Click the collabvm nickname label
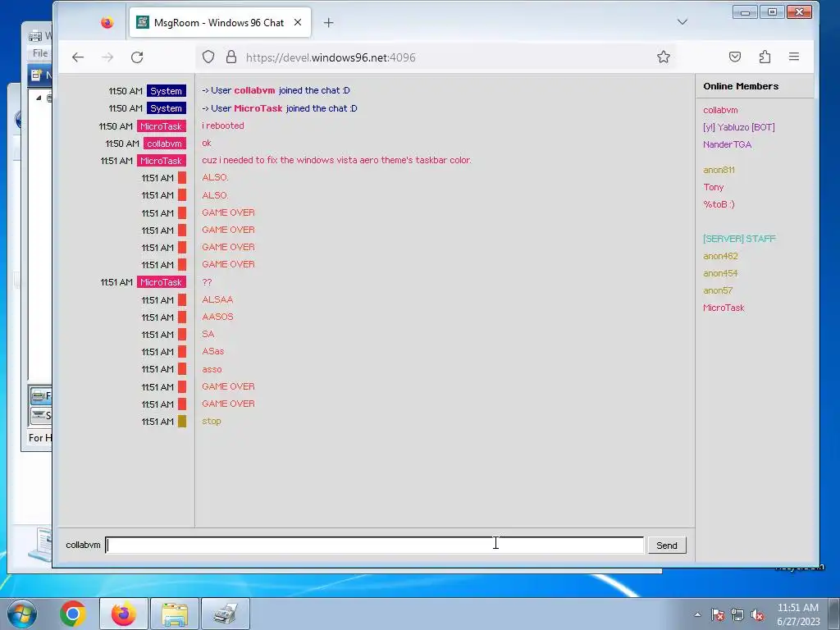The height and width of the screenshot is (630, 840). 83,545
